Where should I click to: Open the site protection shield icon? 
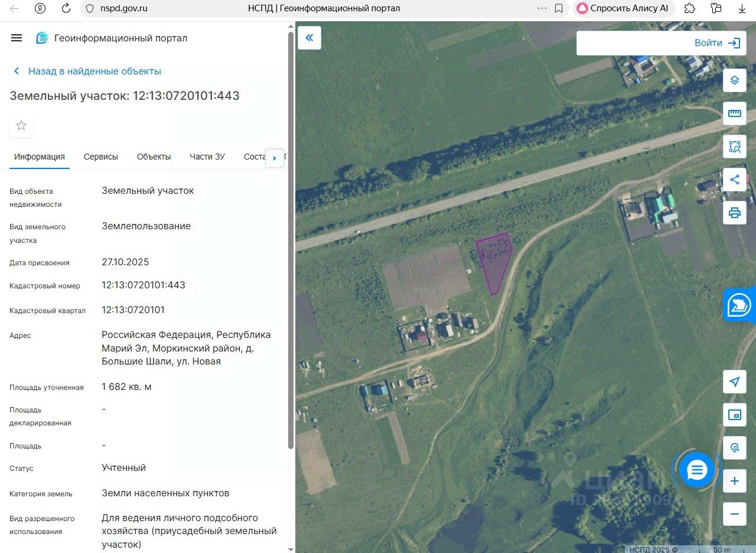pos(90,8)
